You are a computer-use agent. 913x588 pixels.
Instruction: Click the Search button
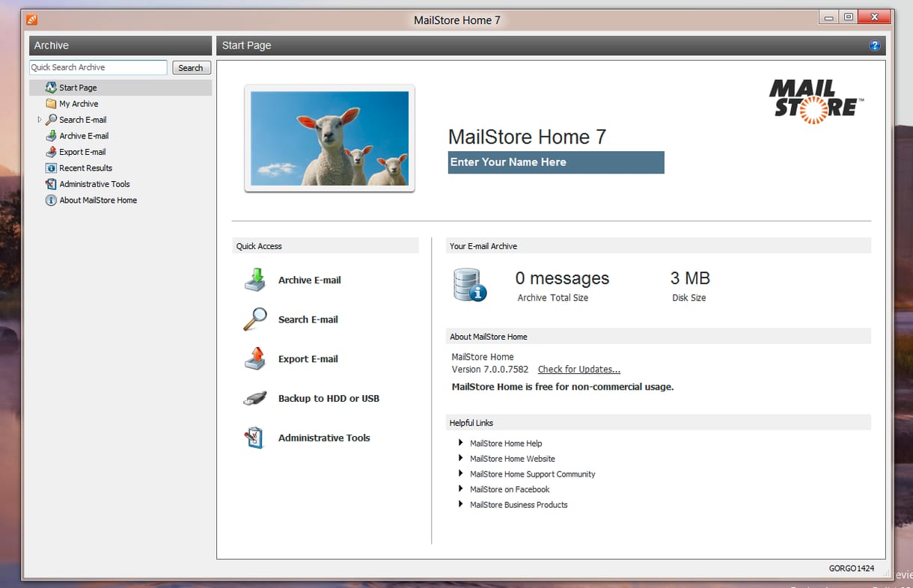click(191, 68)
